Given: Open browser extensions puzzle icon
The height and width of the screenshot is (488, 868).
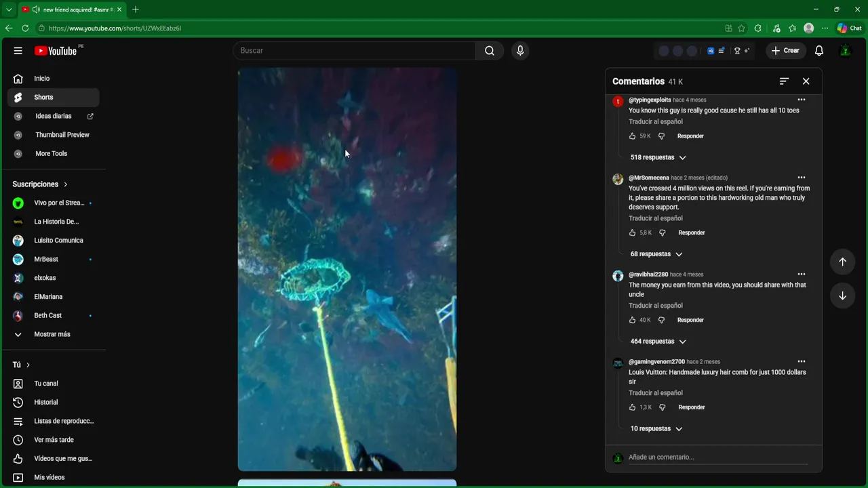Looking at the screenshot, I should (758, 28).
